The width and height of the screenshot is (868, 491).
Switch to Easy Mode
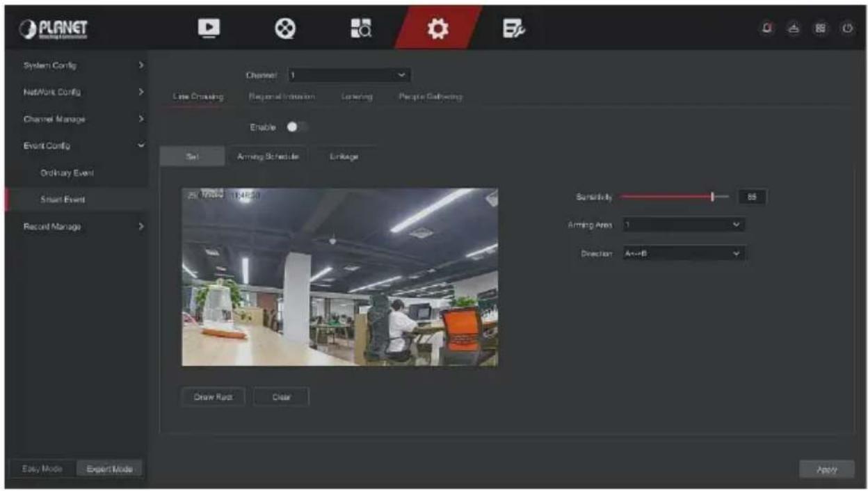point(43,469)
